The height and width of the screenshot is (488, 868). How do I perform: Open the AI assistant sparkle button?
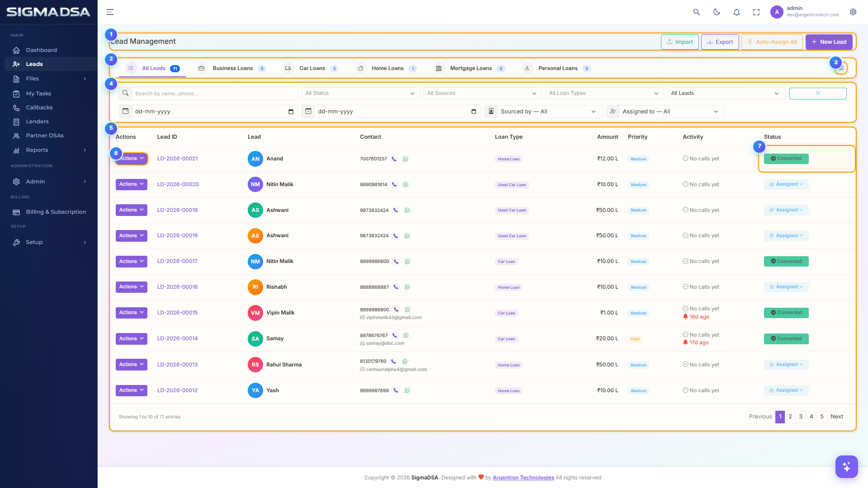846,467
